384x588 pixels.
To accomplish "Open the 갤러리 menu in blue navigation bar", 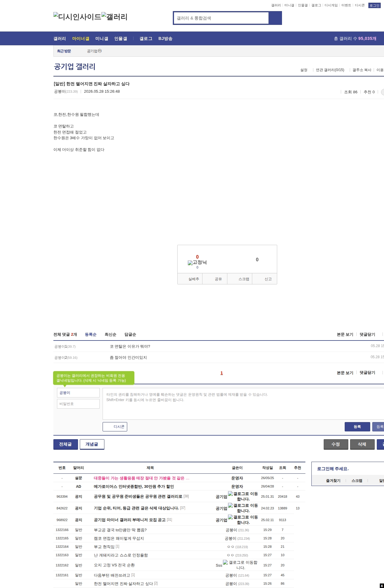I will pos(60,38).
